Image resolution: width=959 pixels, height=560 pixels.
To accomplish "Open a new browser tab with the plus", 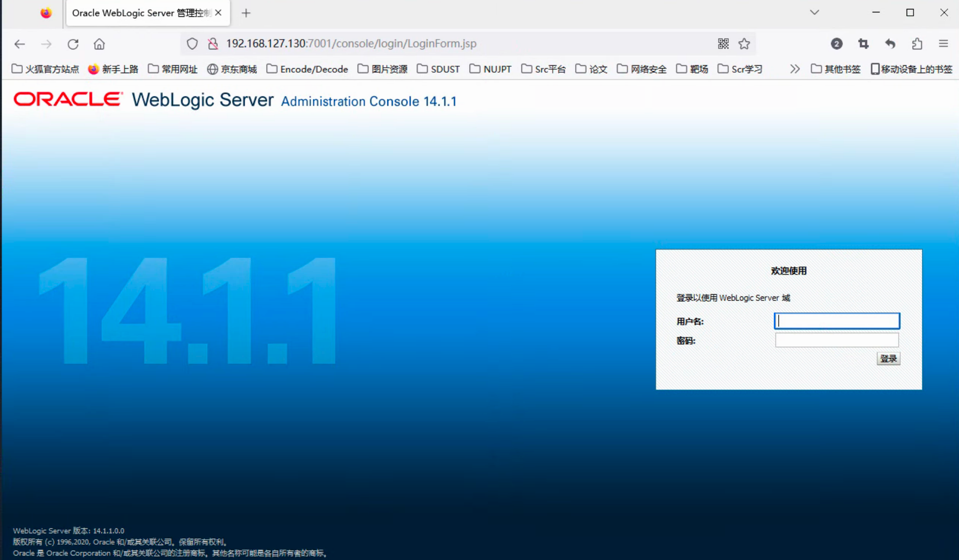I will click(246, 13).
